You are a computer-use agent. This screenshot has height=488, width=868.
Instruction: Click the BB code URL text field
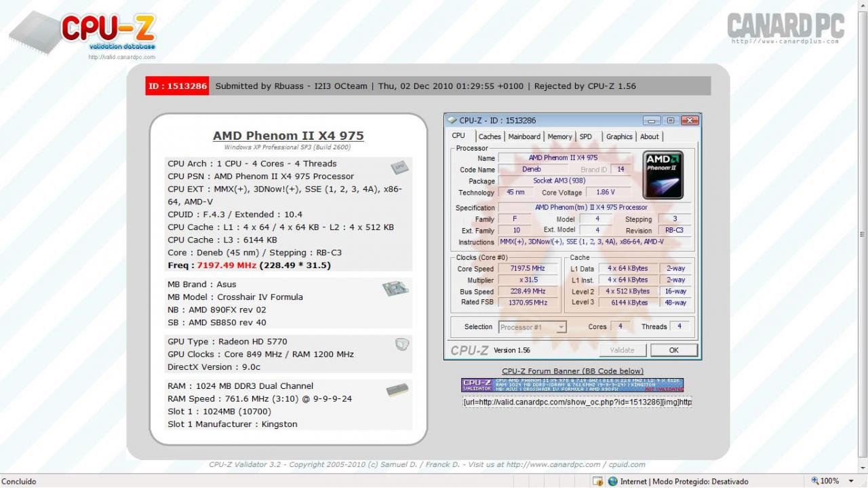(576, 402)
